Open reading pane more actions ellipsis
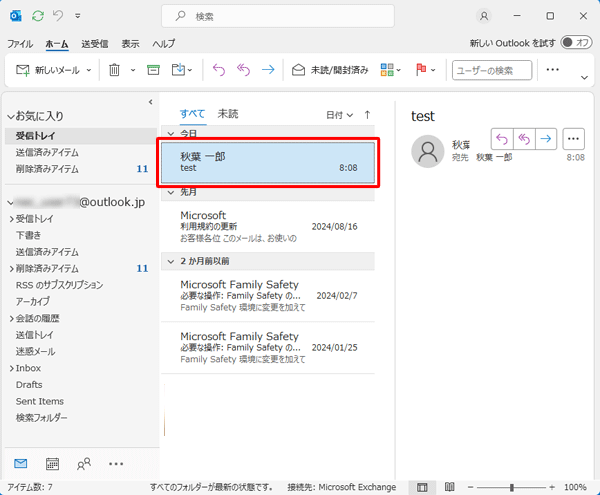Screen dimensions: 600x495 pos(573,139)
